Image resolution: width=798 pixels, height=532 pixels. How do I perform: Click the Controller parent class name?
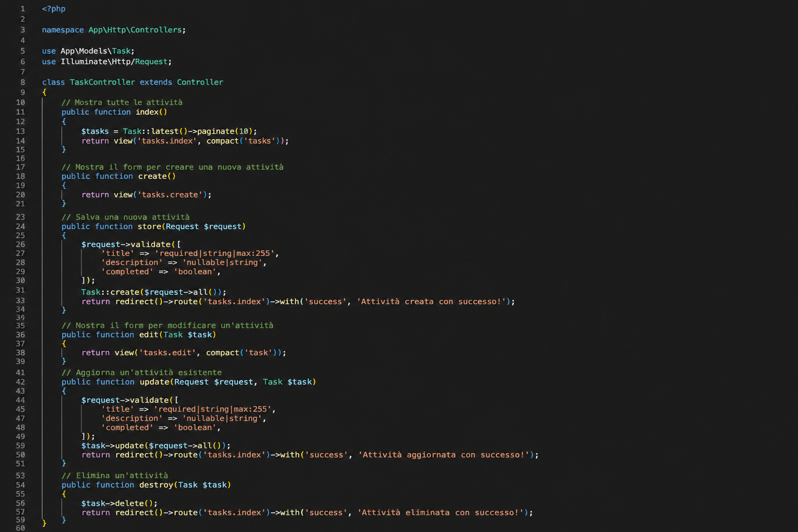200,82
